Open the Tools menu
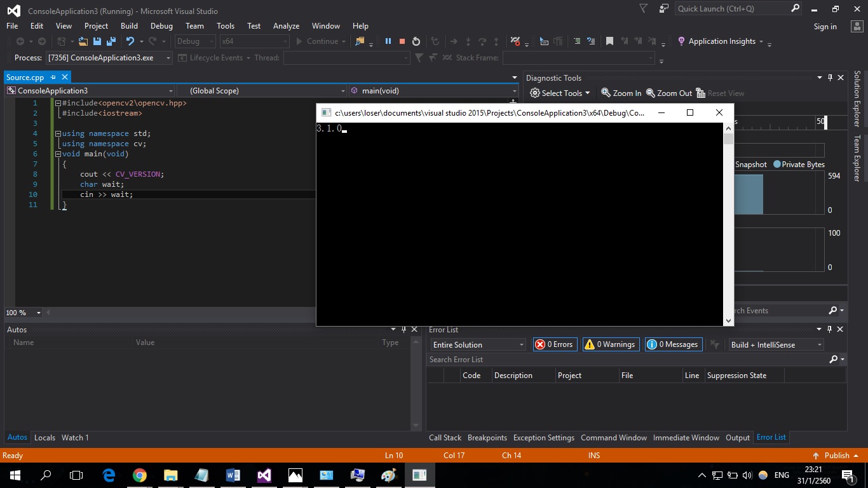The width and height of the screenshot is (868, 488). [x=226, y=26]
